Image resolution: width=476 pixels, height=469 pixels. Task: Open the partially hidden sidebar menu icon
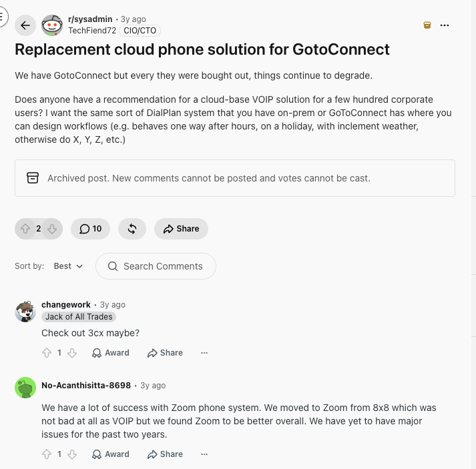(x=3, y=17)
